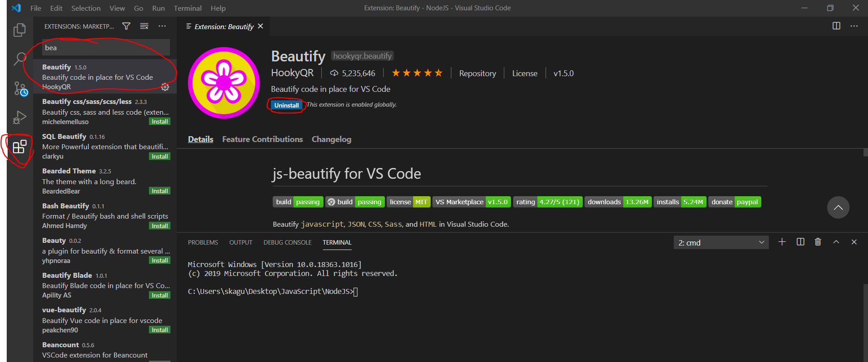Switch to the OUTPUT panel tab
The image size is (868, 362).
point(241,242)
